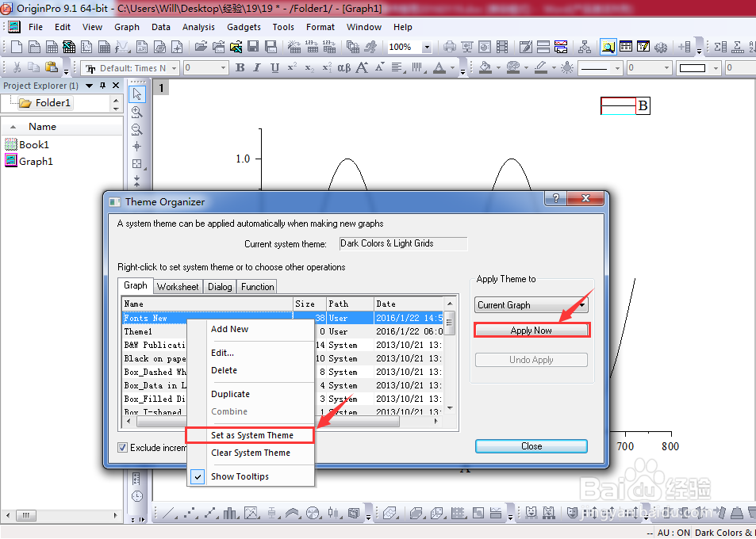Create a new project from toolbar
This screenshot has height=539, width=756.
(17, 47)
